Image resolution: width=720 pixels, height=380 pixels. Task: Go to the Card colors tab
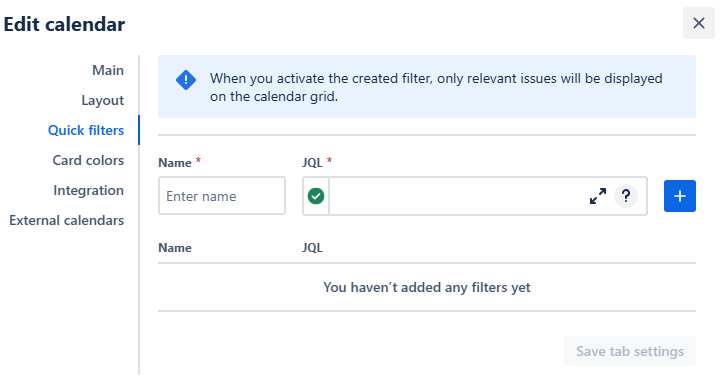tap(88, 160)
